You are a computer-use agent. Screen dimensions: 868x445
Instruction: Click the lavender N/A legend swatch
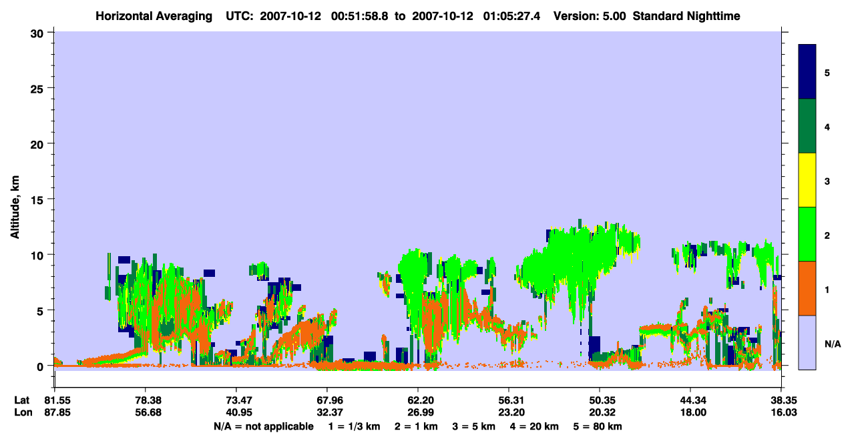click(x=807, y=342)
